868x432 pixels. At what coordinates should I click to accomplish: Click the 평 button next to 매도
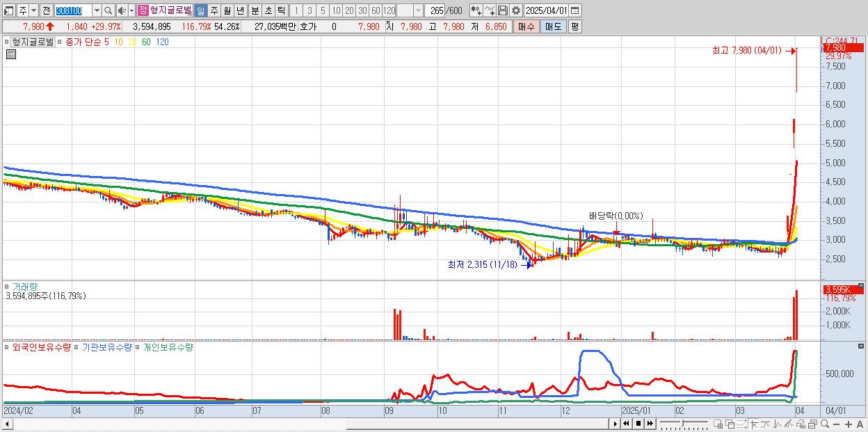tap(574, 26)
